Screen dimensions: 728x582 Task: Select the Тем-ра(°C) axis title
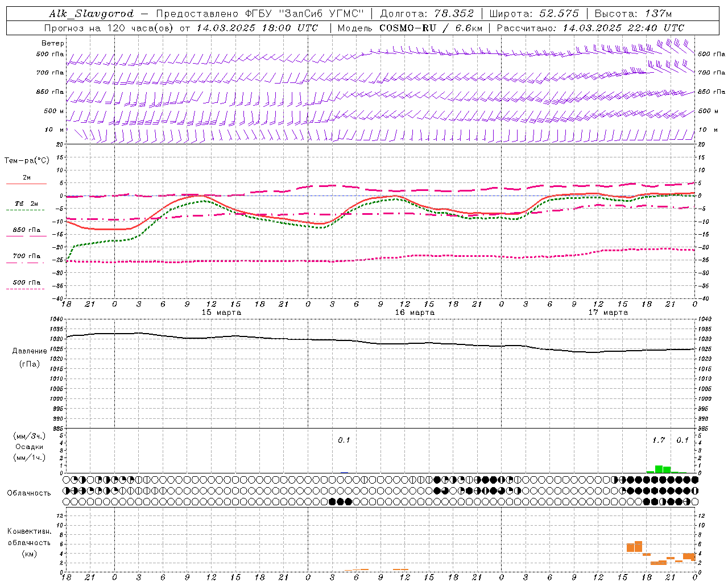[x=27, y=161]
